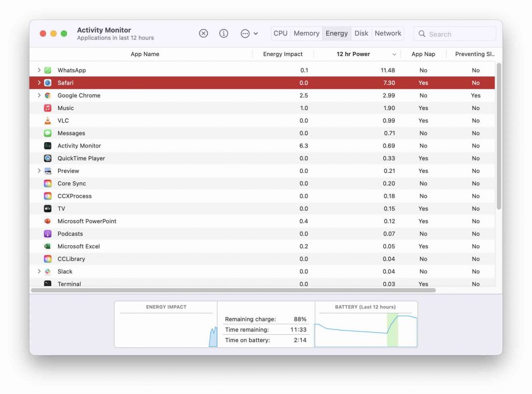The image size is (532, 394).
Task: Open process info using the (i) toolbar icon
Action: (223, 33)
